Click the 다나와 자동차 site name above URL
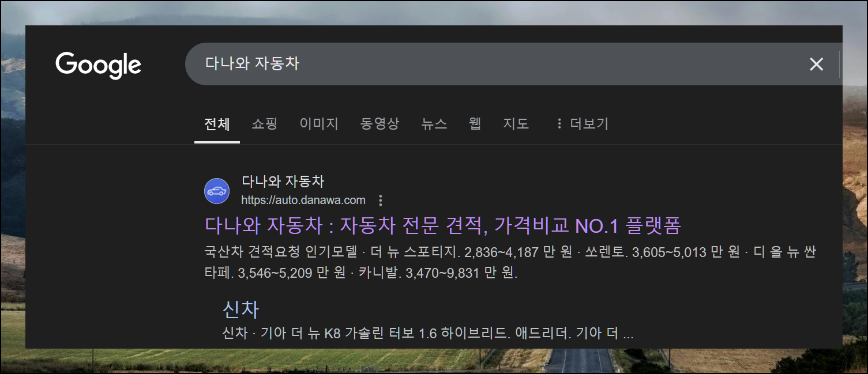Image resolution: width=868 pixels, height=374 pixels. [283, 182]
